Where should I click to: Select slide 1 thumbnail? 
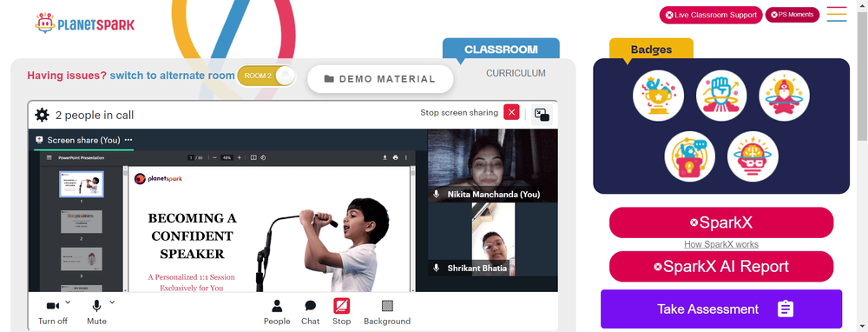(82, 184)
